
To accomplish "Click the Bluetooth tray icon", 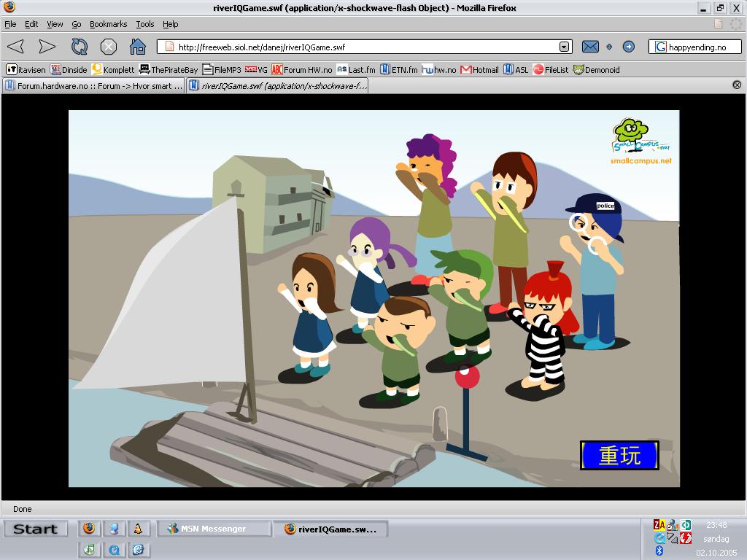I will (x=659, y=551).
